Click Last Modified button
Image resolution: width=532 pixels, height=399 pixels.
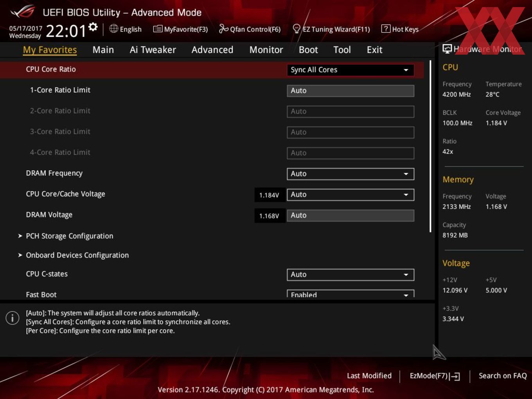point(369,376)
